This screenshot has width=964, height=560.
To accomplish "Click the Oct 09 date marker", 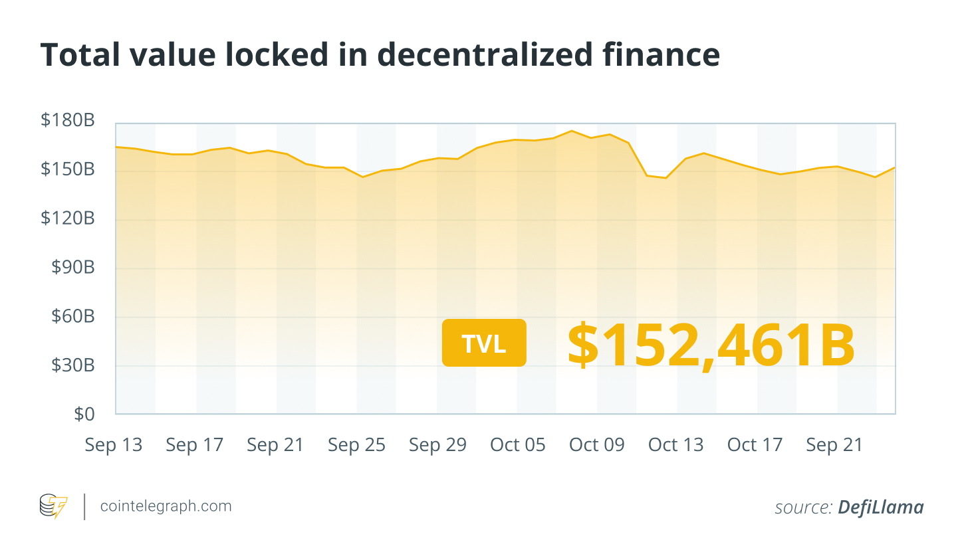I will point(597,445).
